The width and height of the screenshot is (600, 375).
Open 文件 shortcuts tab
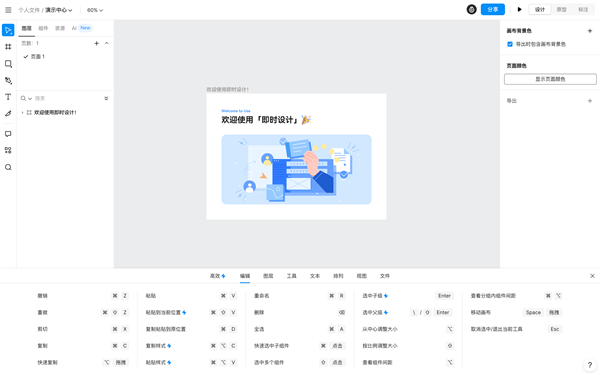click(x=385, y=276)
